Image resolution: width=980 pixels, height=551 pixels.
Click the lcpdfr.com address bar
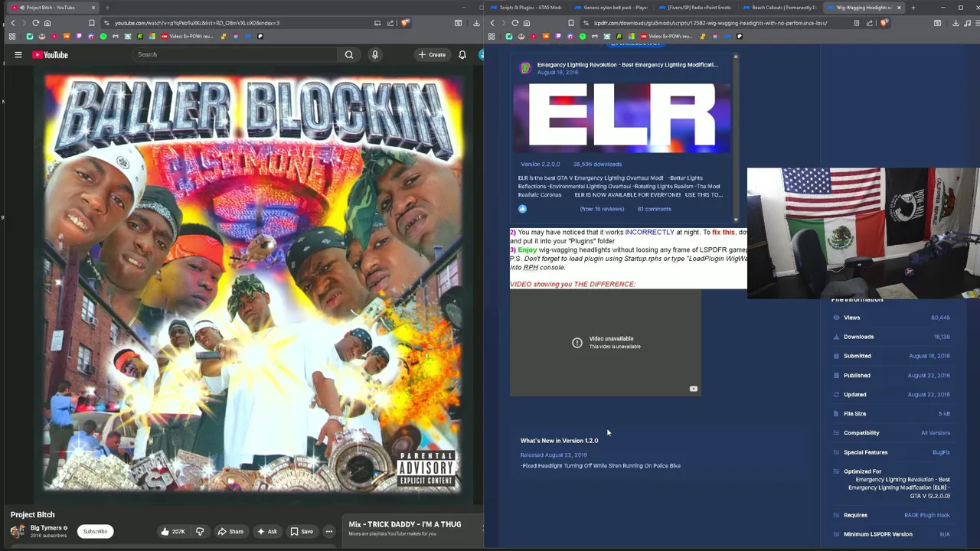point(710,23)
